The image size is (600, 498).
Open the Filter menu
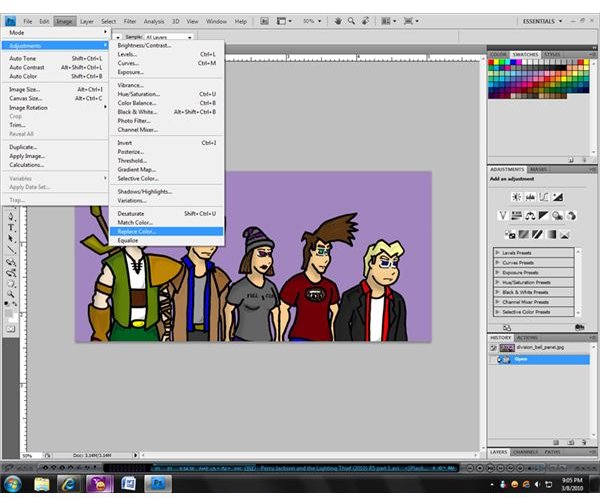(x=130, y=21)
